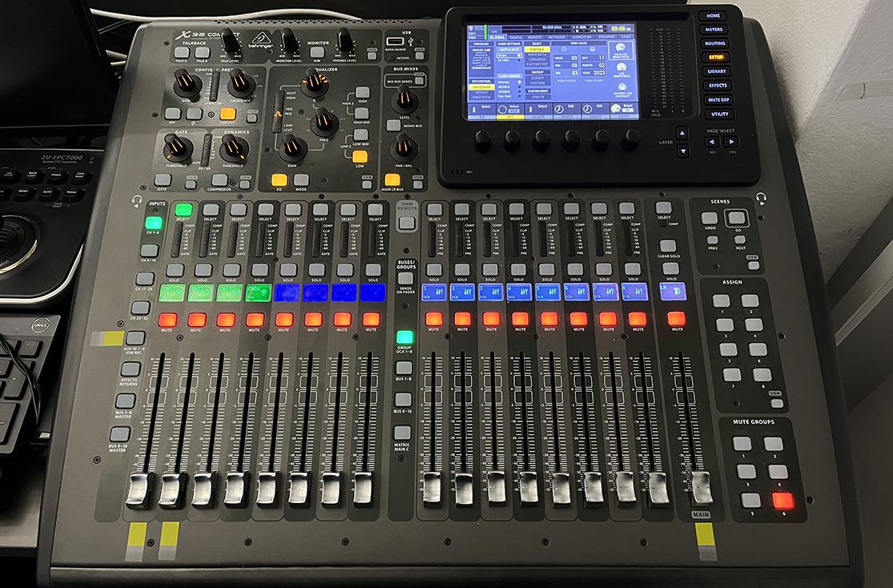Viewport: 893px width, 588px height.
Task: Tap the equalizer MODE button
Action: pos(301,180)
